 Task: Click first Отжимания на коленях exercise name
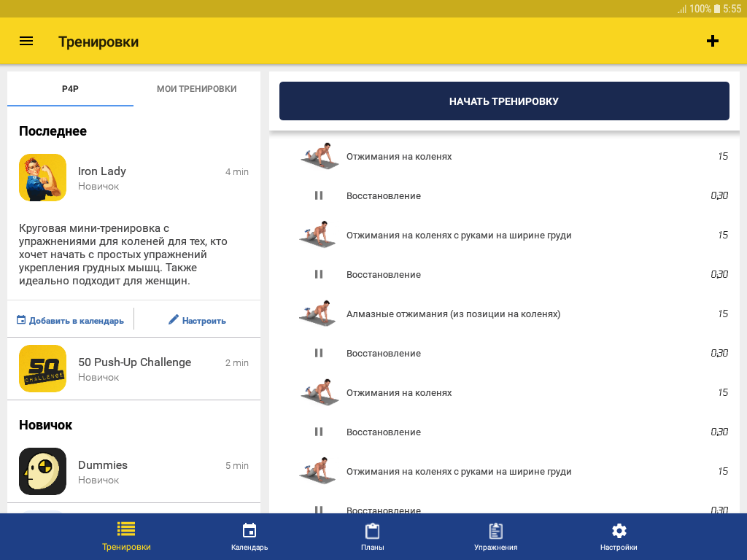399,156
